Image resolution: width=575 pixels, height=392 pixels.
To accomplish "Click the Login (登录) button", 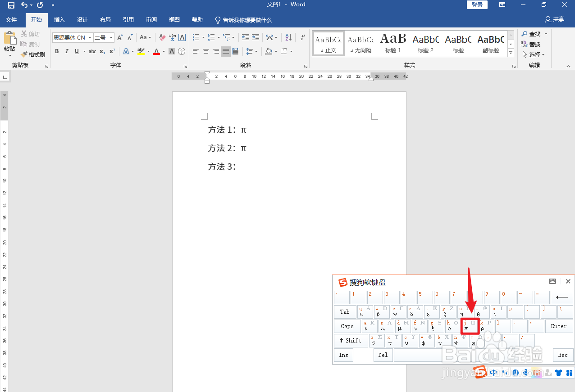I will click(477, 5).
